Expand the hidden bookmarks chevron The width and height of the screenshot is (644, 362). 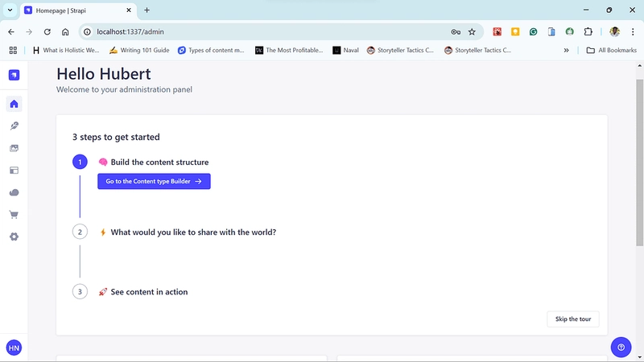click(567, 50)
